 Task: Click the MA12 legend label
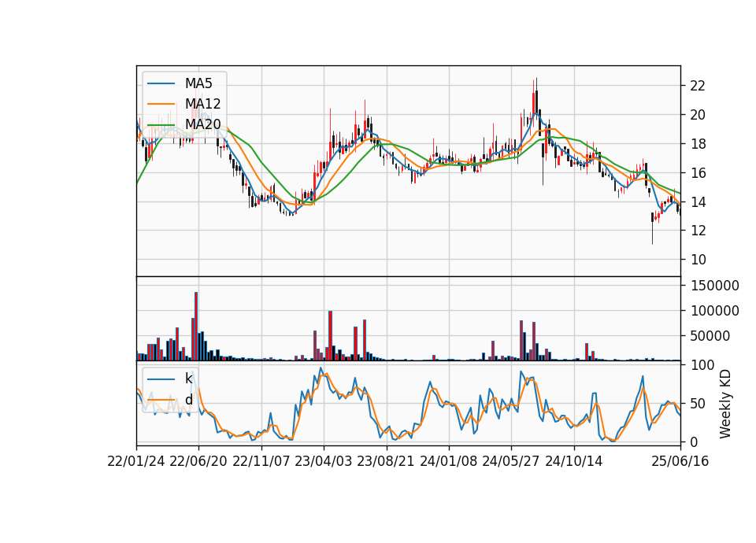[202, 104]
